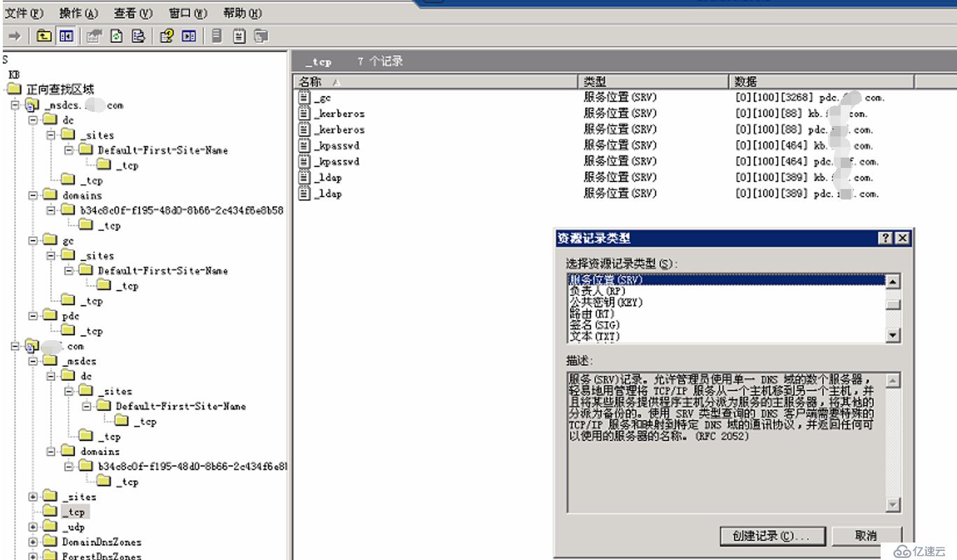Select the highlighted _tcp tree item
Image resolution: width=957 pixels, height=560 pixels.
76,512
